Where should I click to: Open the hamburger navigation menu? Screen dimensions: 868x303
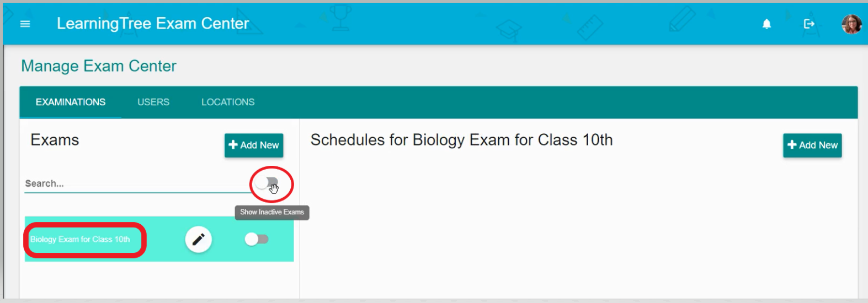25,24
